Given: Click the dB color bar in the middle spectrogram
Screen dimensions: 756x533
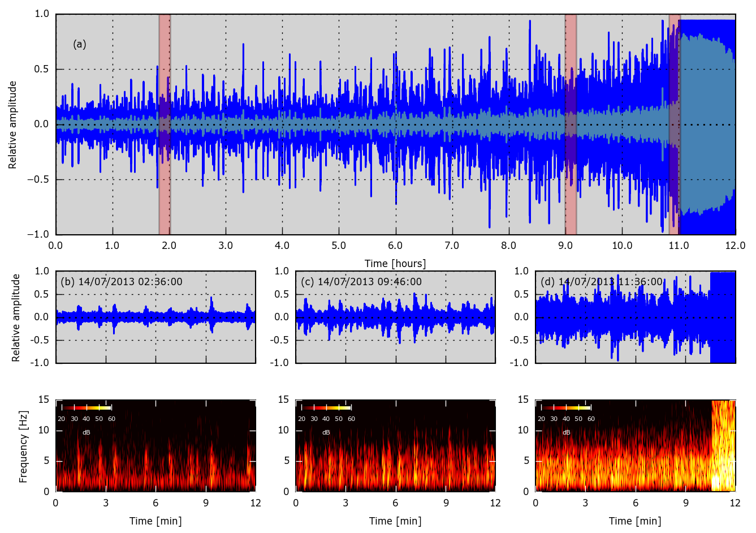Looking at the screenshot, I should (326, 407).
